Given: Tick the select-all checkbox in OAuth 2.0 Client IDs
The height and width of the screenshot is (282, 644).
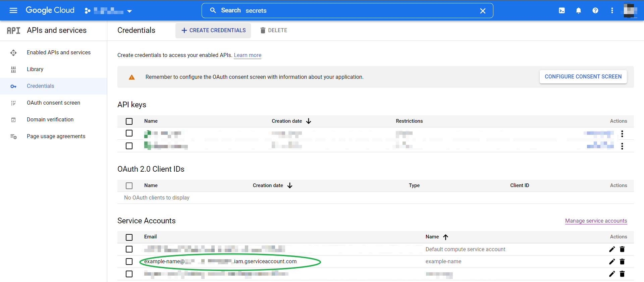Looking at the screenshot, I should pos(129,186).
